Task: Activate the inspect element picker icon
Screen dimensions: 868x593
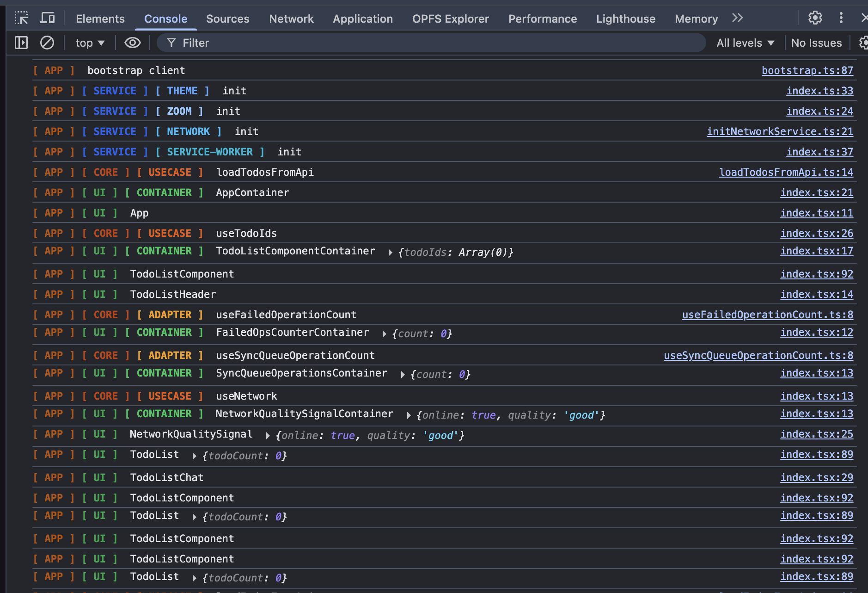Action: 21,18
